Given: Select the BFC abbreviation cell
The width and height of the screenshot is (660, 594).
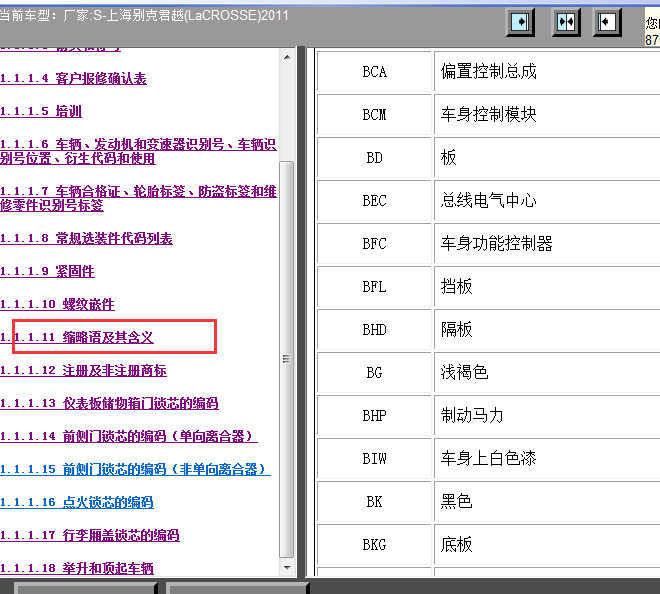Looking at the screenshot, I should 375,244.
